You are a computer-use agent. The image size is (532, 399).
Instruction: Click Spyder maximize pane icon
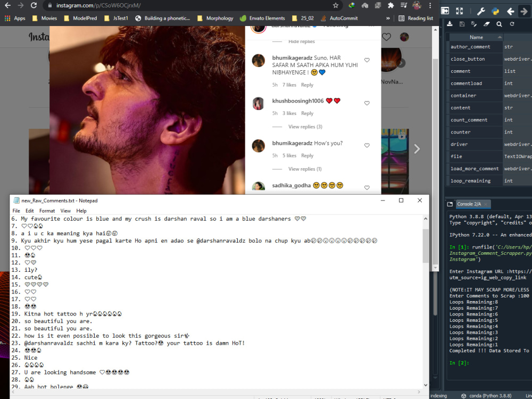445,11
